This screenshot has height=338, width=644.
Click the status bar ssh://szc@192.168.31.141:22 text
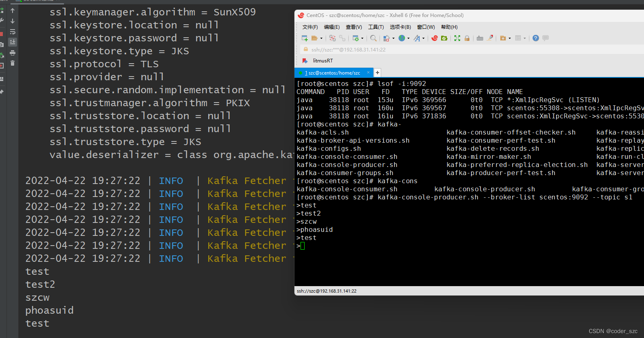[326, 291]
